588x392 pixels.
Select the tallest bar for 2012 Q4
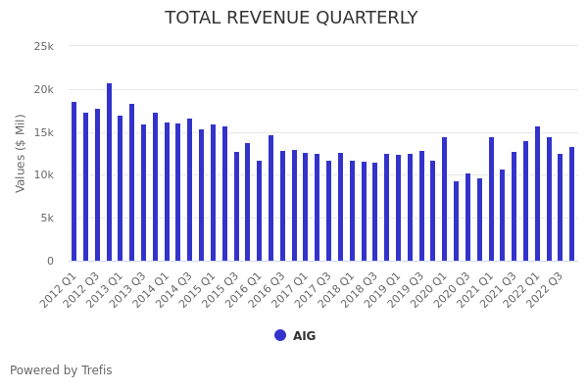point(109,172)
